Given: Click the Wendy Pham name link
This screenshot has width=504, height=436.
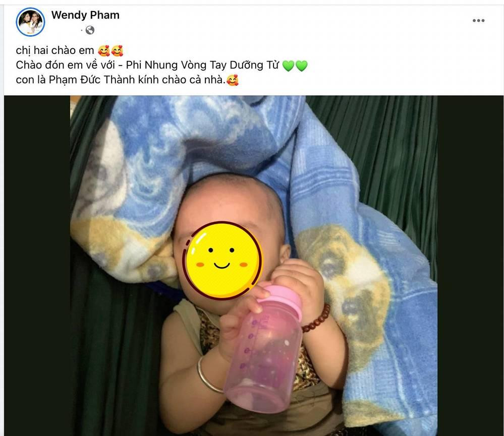Looking at the screenshot, I should (x=85, y=15).
